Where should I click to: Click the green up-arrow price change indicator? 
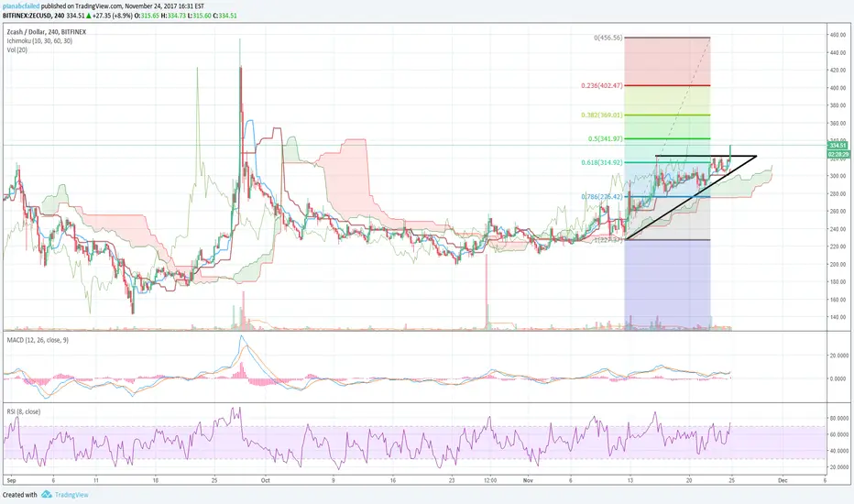[88, 16]
